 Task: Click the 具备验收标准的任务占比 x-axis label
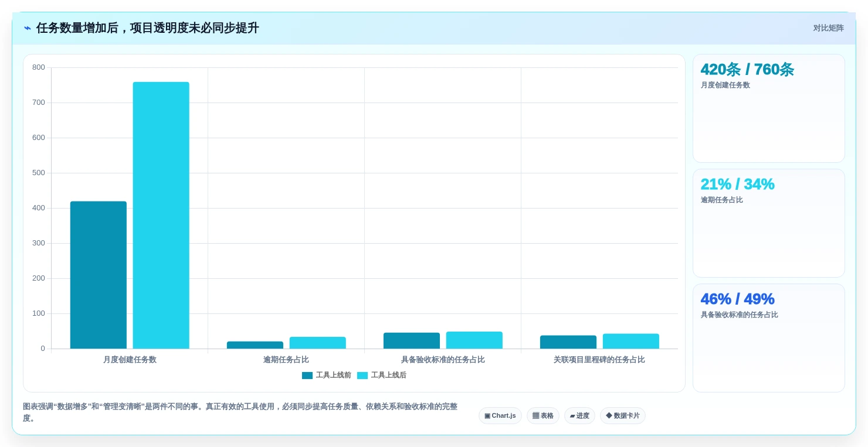(443, 360)
